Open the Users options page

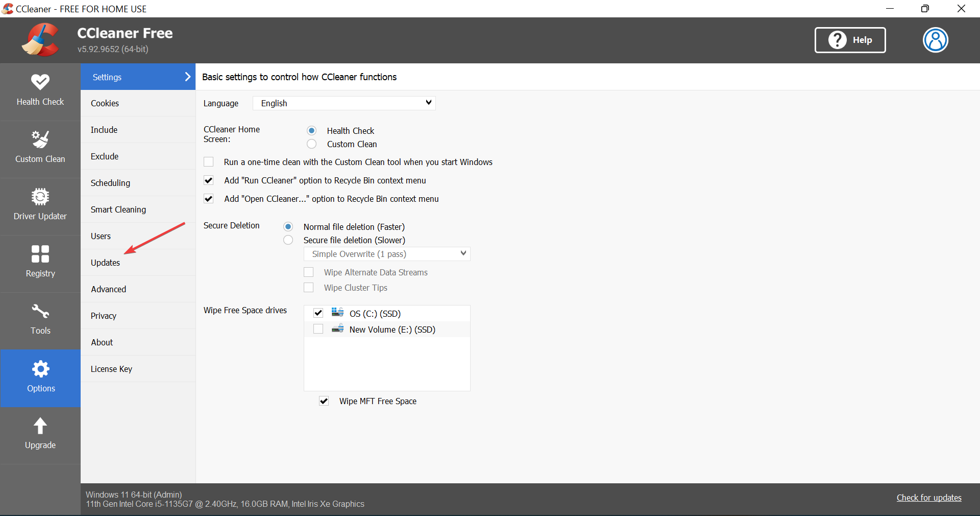[138, 236]
